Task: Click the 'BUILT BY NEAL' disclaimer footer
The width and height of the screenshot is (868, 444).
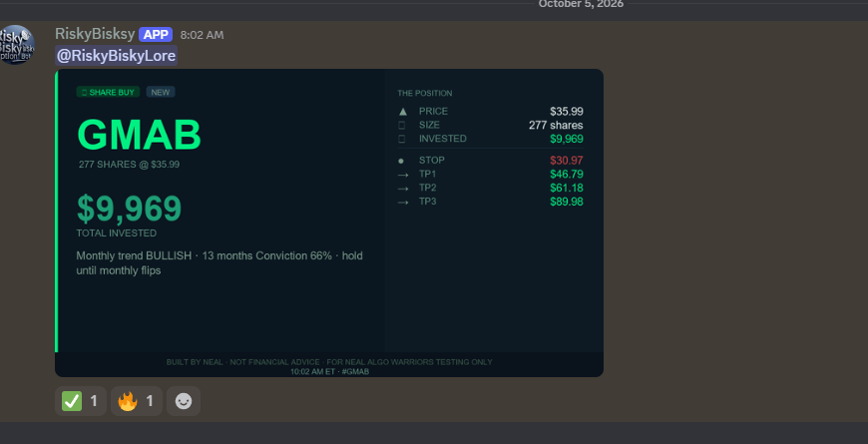Action: tap(329, 362)
